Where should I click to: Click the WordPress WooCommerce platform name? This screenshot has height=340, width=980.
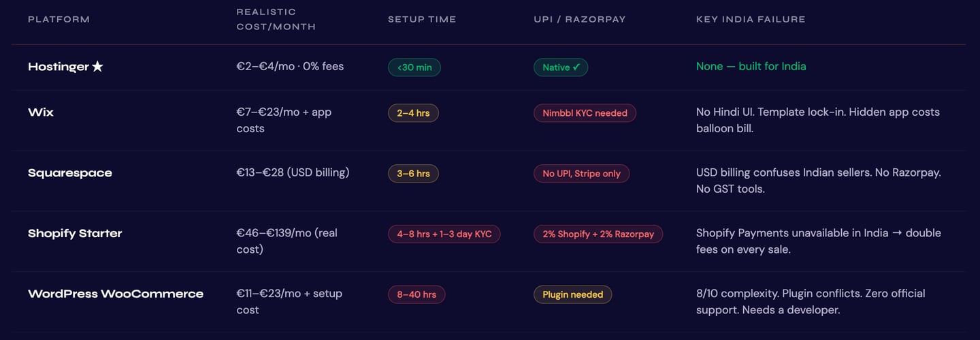click(116, 294)
